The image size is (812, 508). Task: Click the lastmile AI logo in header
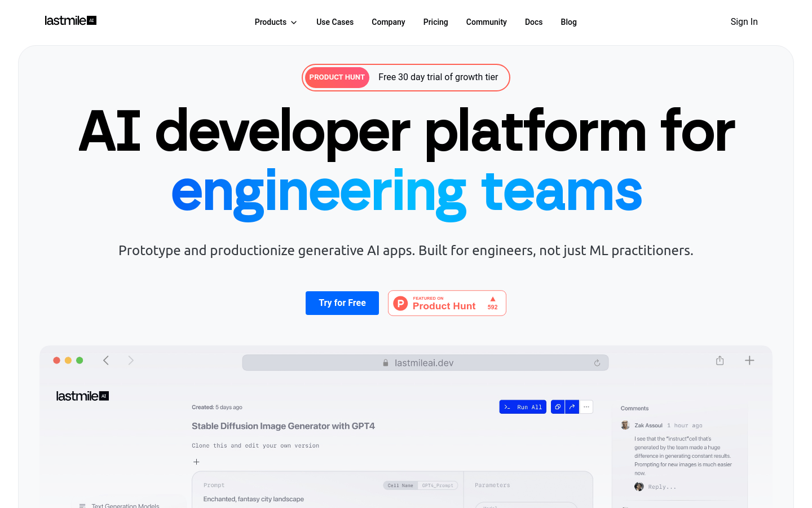pyautogui.click(x=70, y=21)
